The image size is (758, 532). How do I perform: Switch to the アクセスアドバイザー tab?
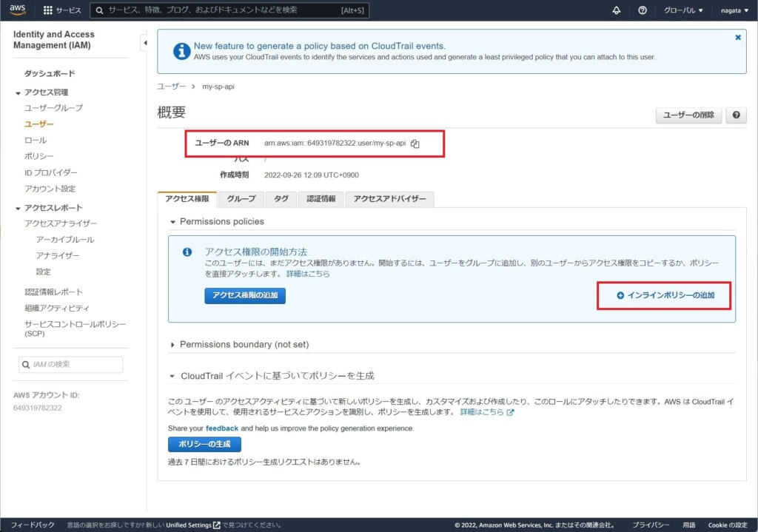point(389,198)
